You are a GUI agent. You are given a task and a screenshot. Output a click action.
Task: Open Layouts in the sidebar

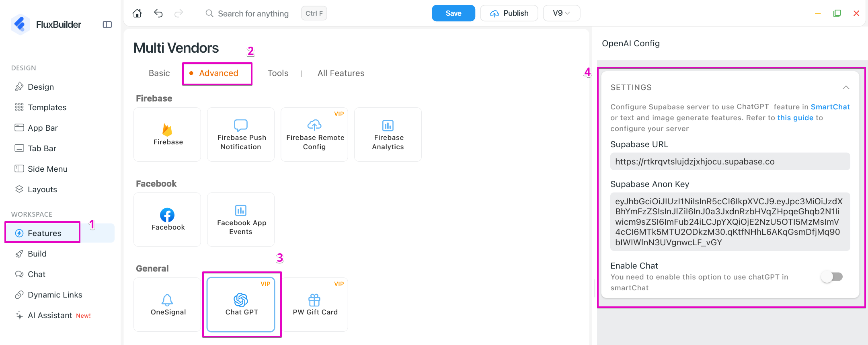(36, 189)
